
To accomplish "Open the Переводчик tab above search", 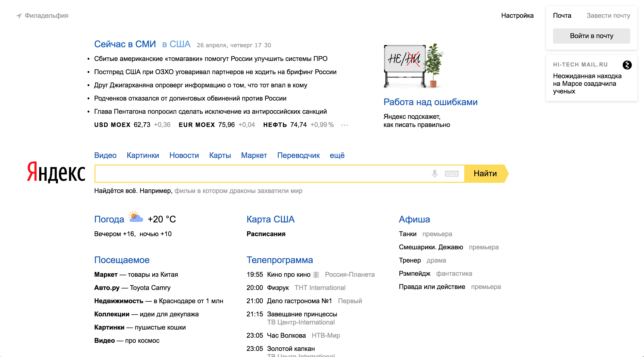I will tap(298, 155).
